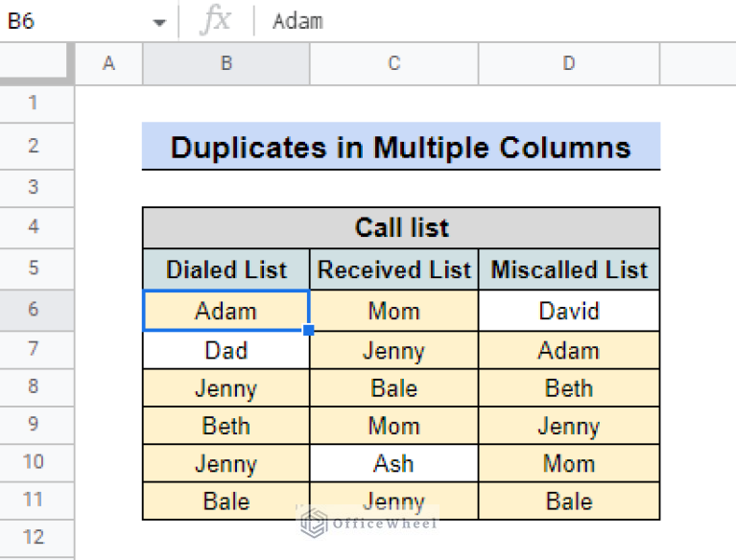Click the cell containing Dad
The height and width of the screenshot is (560, 736).
tap(226, 350)
